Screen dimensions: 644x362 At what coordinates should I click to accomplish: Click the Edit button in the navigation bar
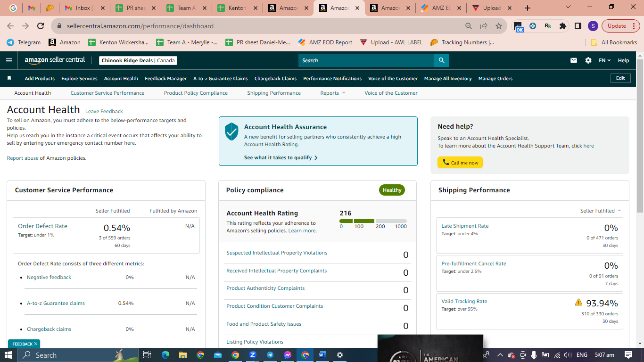coord(620,78)
